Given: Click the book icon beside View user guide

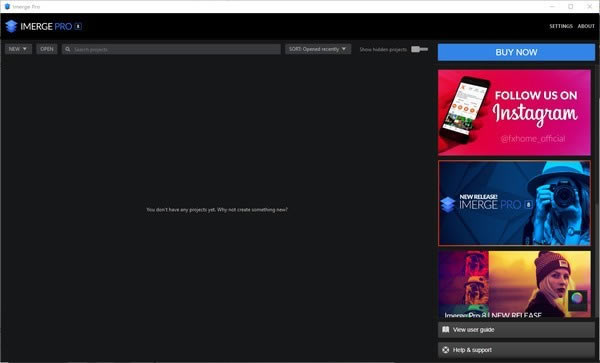Looking at the screenshot, I should click(x=445, y=329).
